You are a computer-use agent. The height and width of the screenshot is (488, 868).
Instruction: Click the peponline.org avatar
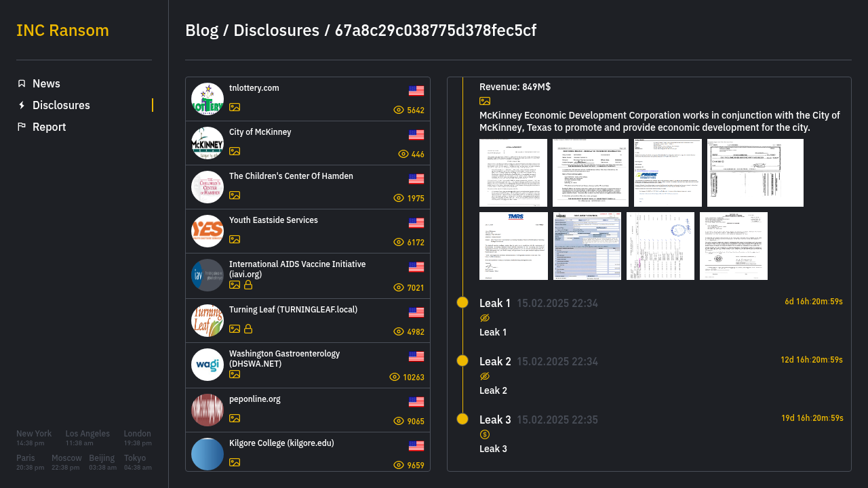point(208,410)
